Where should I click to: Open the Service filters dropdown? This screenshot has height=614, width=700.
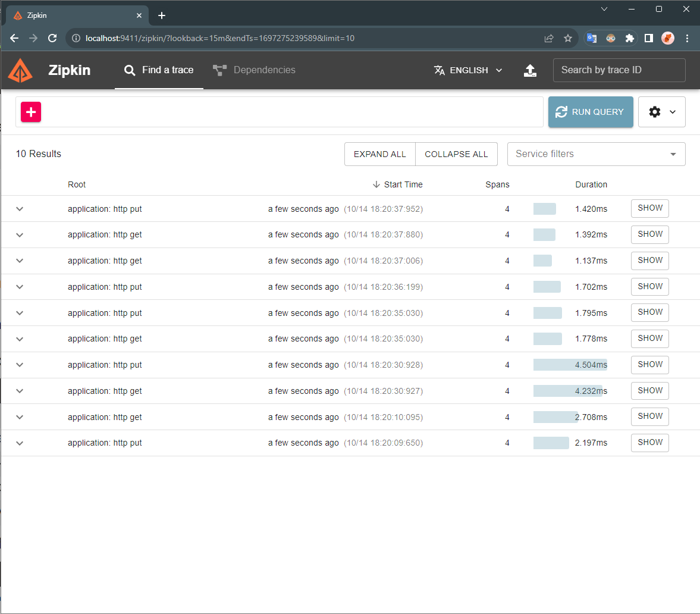(x=596, y=154)
